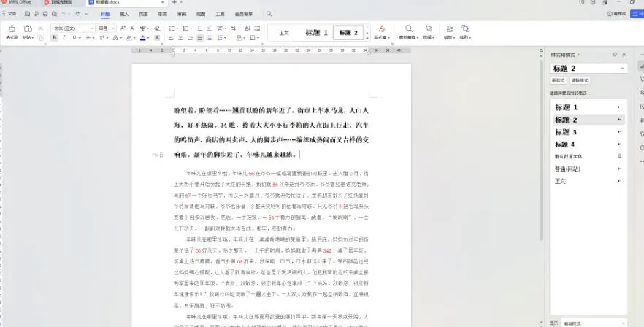This screenshot has height=327, width=644.
Task: Click the Sort icon in paragraph group
Action: click(x=248, y=28)
